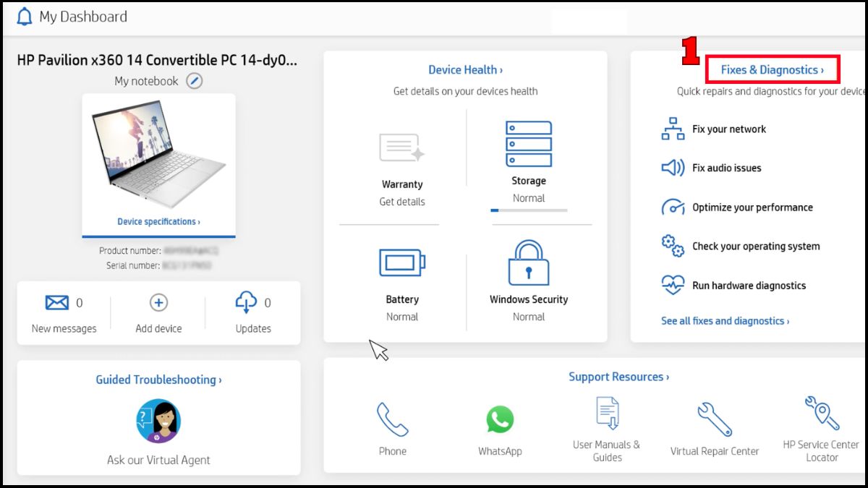Viewport: 868px width, 488px height.
Task: Select Fix audio issues text
Action: click(727, 168)
